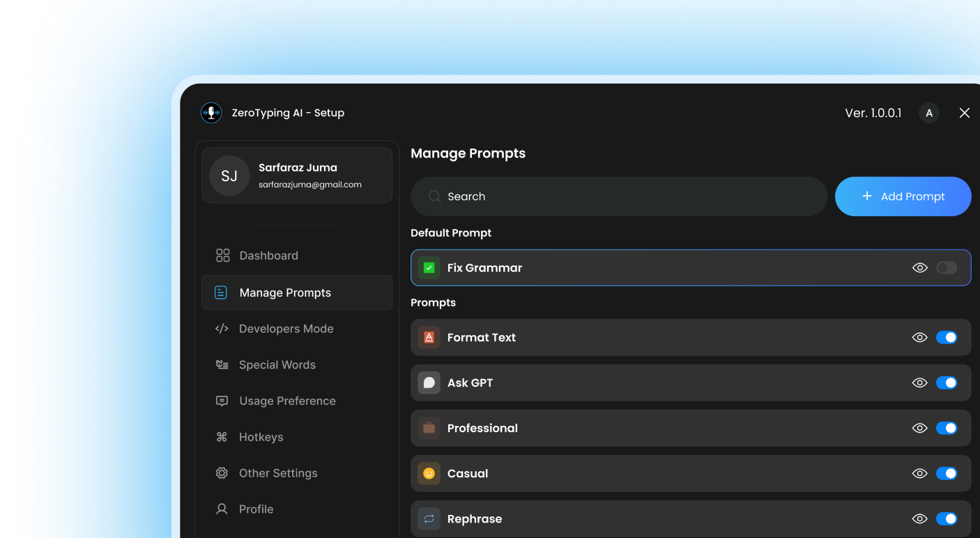Click the Professional briefcase icon
Viewport: 980px width, 538px height.
[x=429, y=428]
